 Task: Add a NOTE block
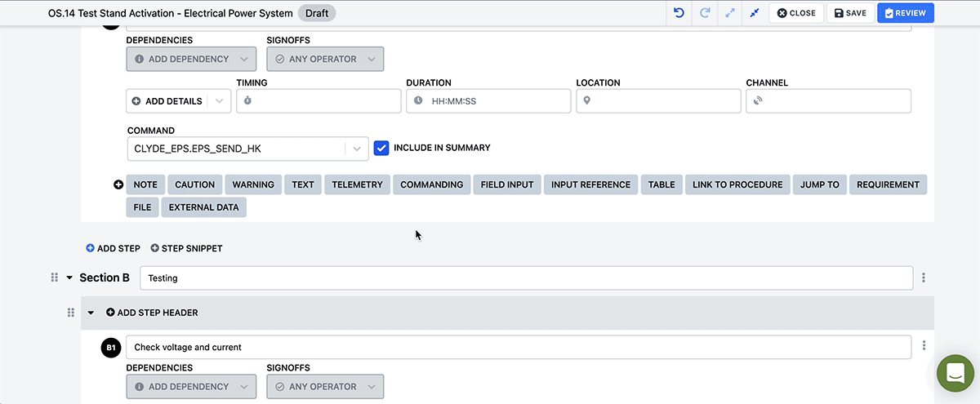point(145,184)
